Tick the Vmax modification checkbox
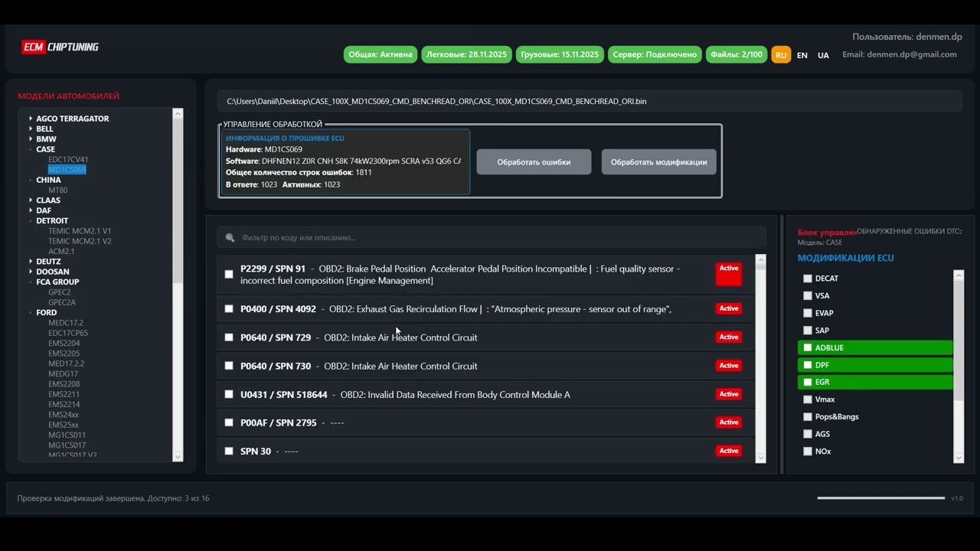Image resolution: width=980 pixels, height=551 pixels. (x=807, y=399)
